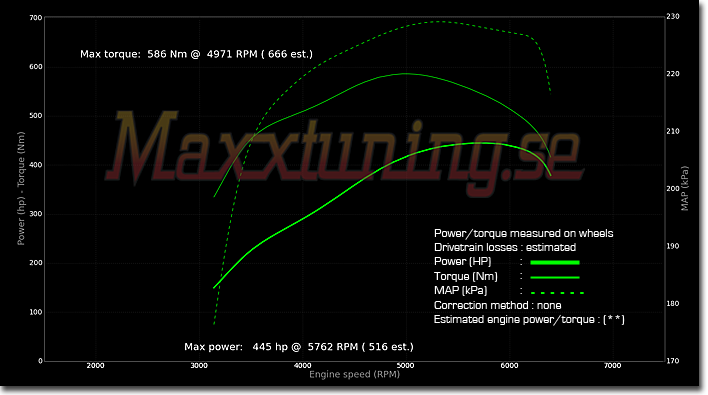Click the 'Power (HP)' legend label
This screenshot has height=395, width=708.
click(462, 261)
